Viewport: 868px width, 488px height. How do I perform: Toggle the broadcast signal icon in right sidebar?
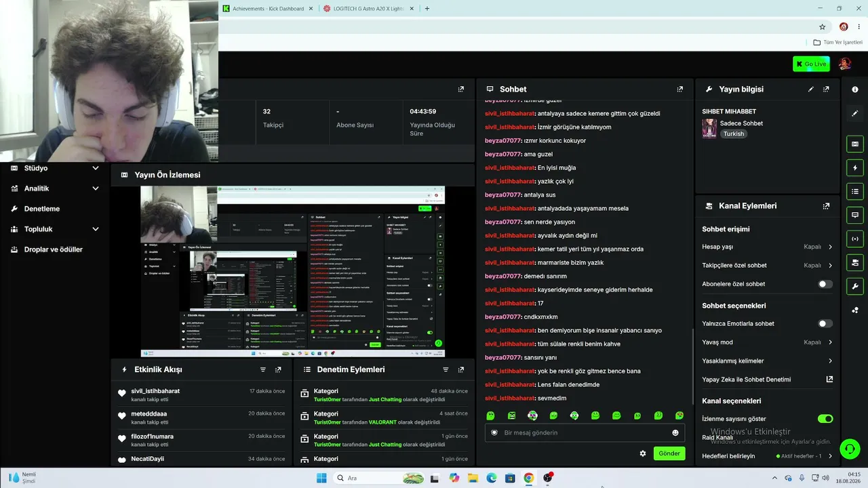coord(855,239)
